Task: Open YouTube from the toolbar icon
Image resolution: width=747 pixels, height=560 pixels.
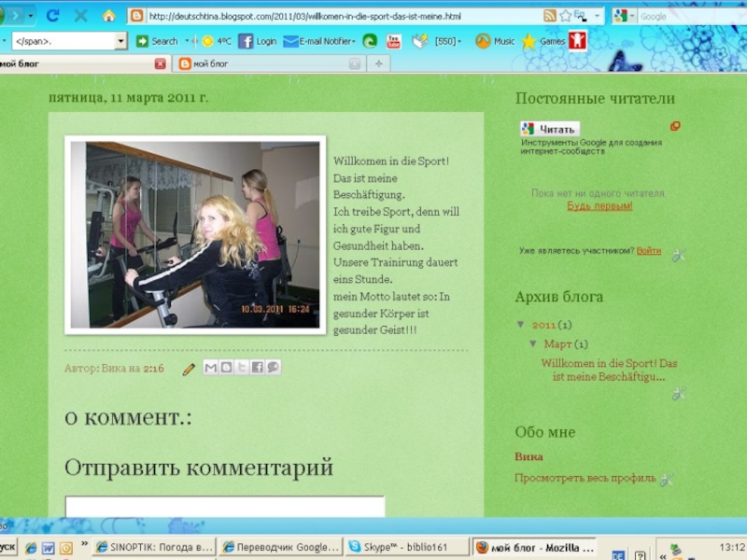Action: click(x=394, y=41)
